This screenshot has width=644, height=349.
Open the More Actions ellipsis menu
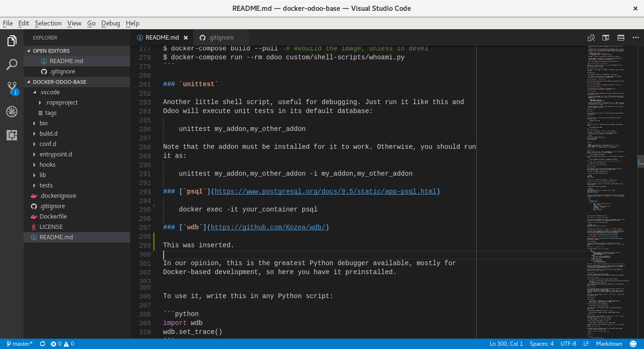635,38
